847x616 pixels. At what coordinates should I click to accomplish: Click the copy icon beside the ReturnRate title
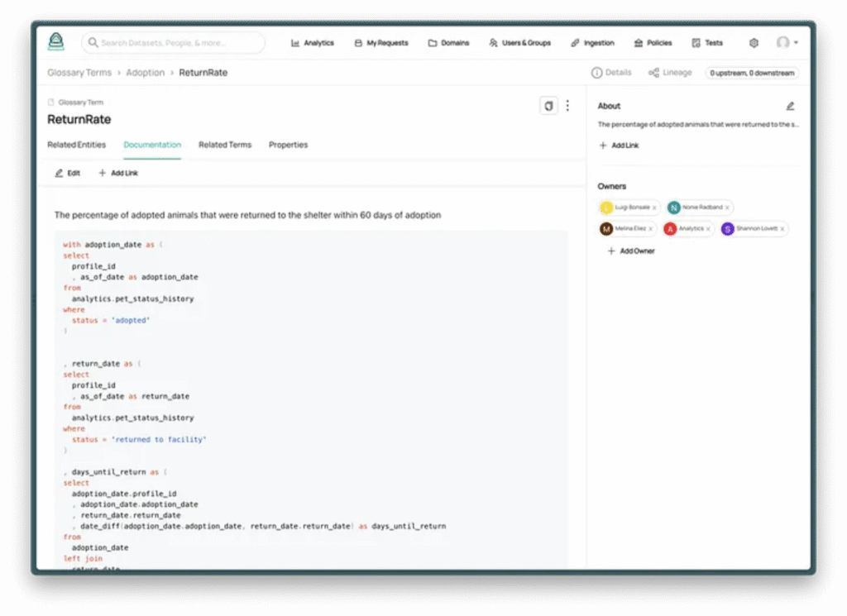click(x=548, y=106)
